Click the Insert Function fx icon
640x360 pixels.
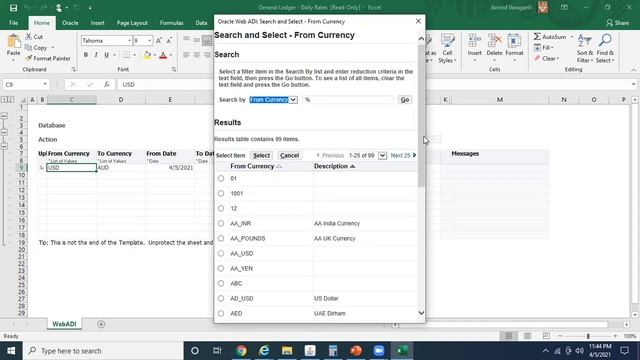tap(107, 84)
